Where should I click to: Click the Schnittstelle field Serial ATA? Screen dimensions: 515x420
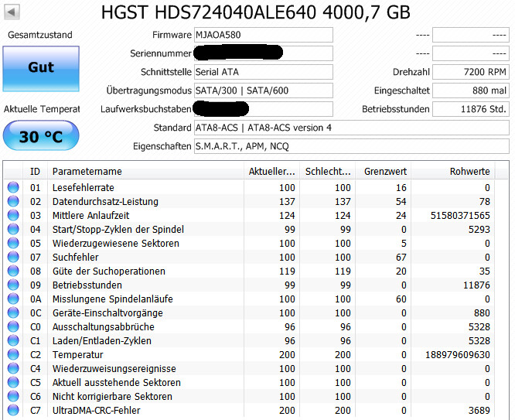pyautogui.click(x=264, y=72)
